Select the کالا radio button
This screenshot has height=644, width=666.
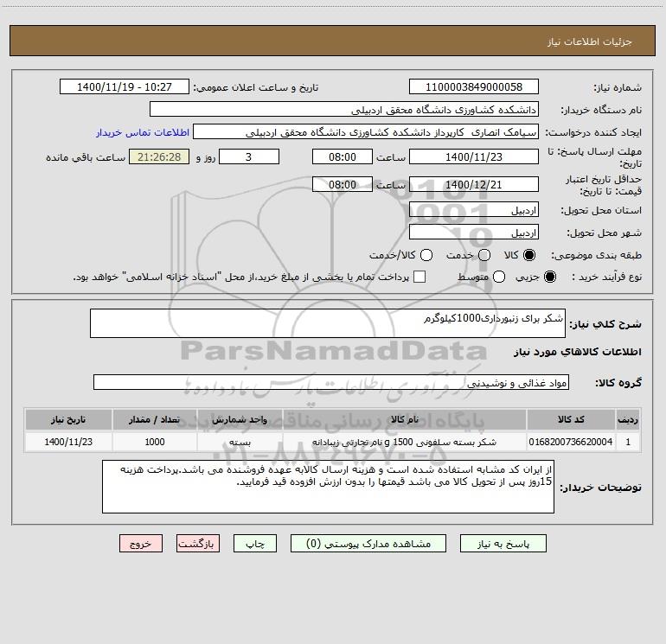tap(529, 255)
